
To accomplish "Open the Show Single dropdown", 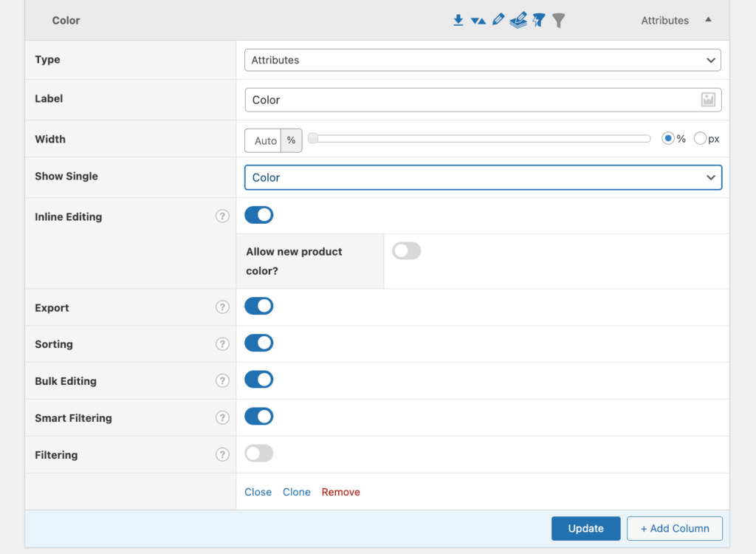I will [483, 177].
